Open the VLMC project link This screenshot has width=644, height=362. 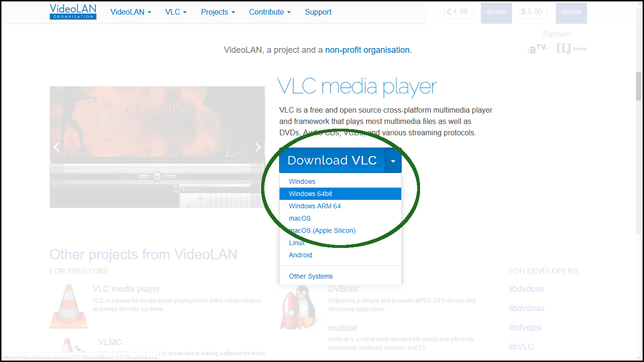point(110,342)
